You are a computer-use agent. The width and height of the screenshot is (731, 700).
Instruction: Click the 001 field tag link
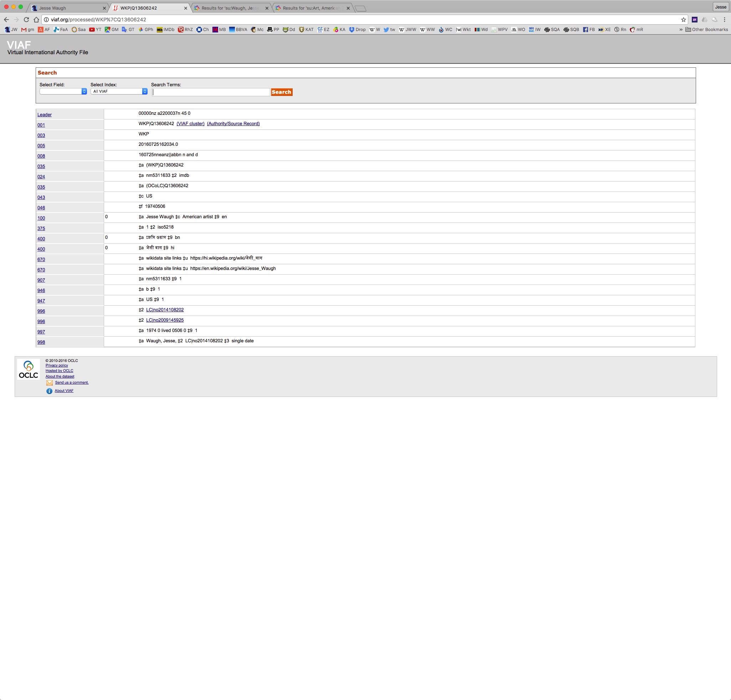pyautogui.click(x=41, y=126)
